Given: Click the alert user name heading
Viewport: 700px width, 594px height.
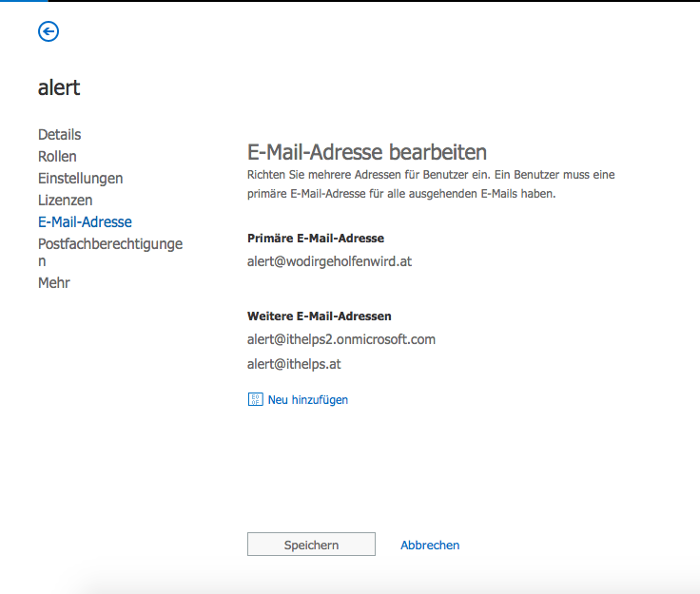Looking at the screenshot, I should pyautogui.click(x=59, y=87).
